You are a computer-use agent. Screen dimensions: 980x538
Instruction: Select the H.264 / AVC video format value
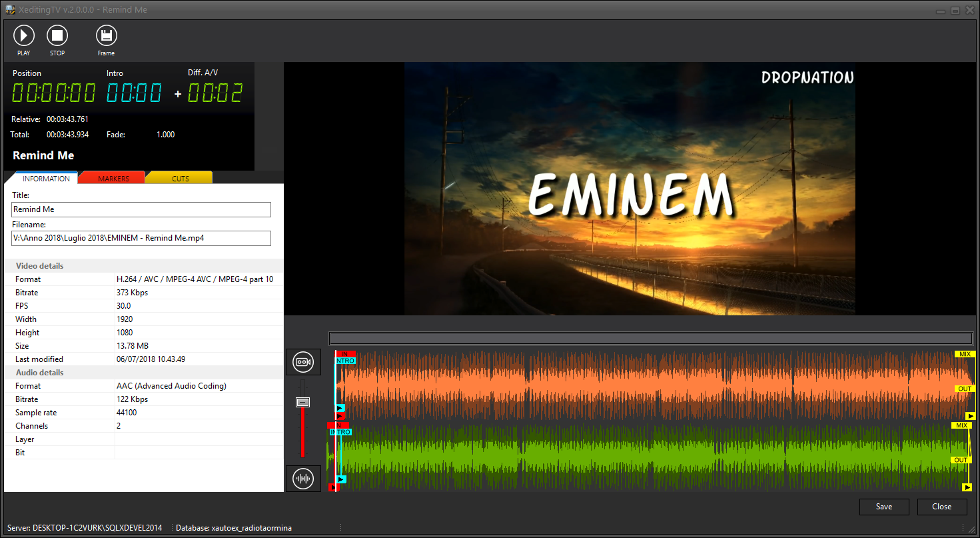(x=195, y=279)
